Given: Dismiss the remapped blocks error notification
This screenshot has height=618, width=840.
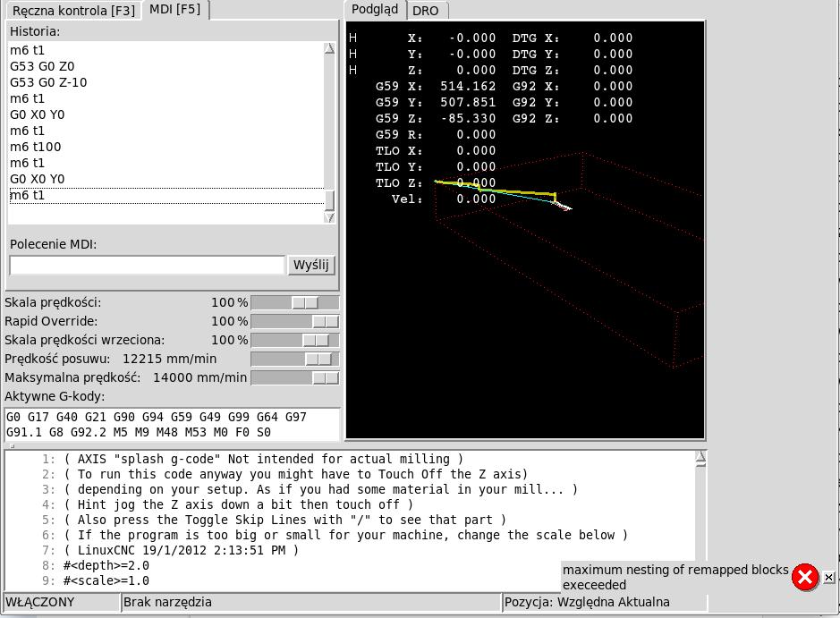Looking at the screenshot, I should (x=828, y=577).
